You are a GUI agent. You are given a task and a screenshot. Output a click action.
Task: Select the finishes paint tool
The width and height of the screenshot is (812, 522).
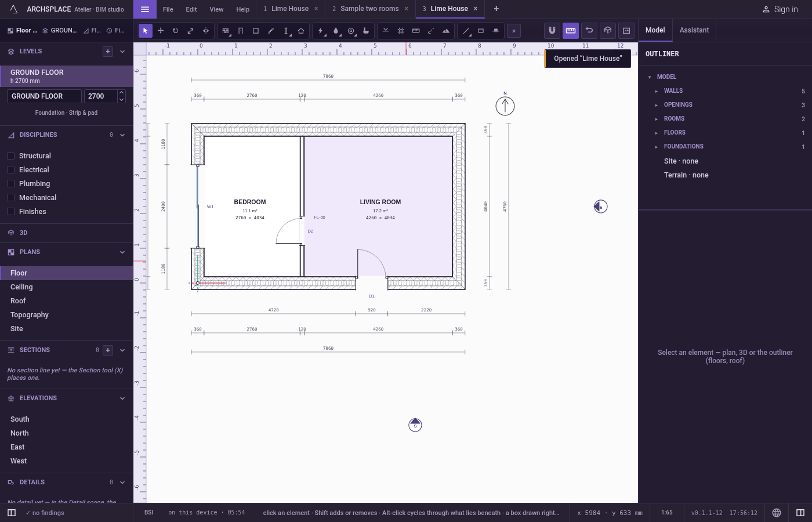(366, 31)
